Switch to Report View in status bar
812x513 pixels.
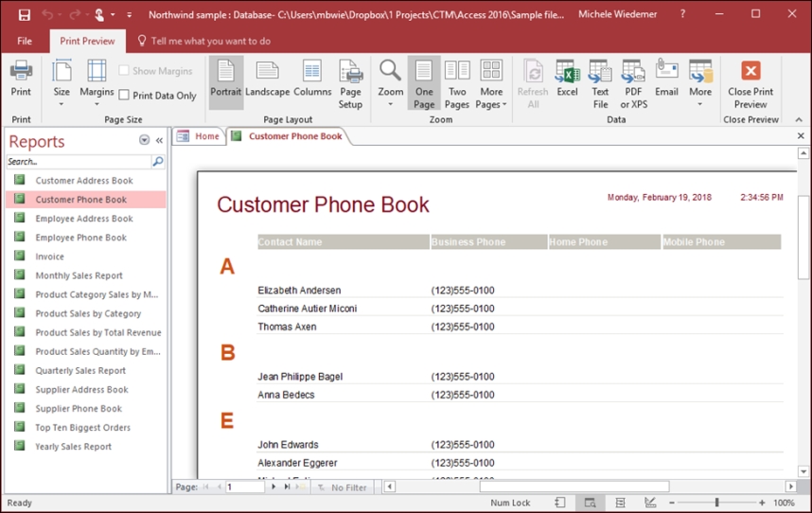(560, 503)
